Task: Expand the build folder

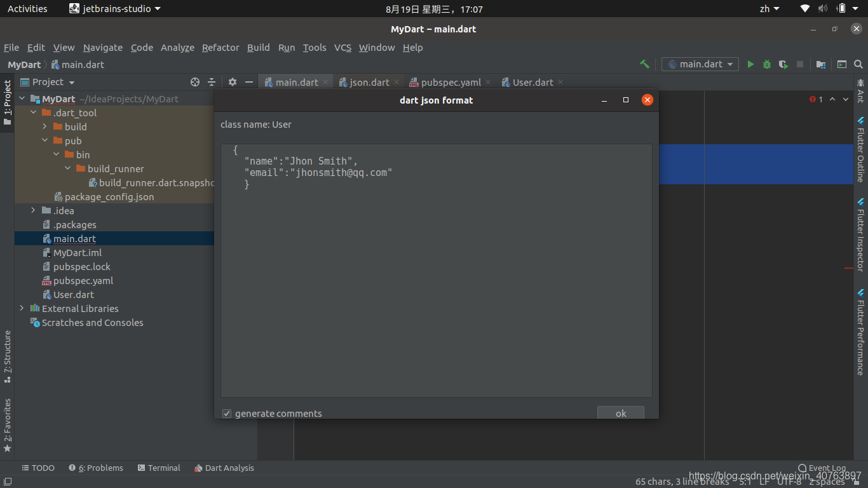Action: [44, 127]
